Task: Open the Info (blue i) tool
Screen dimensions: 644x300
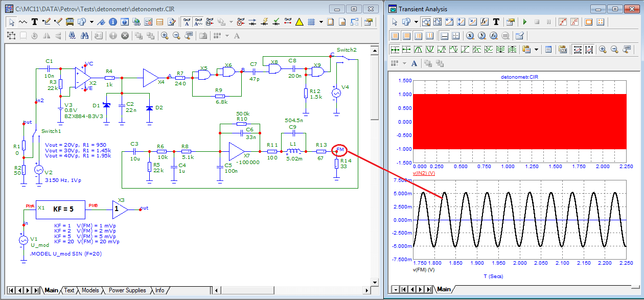Action: [x=112, y=22]
